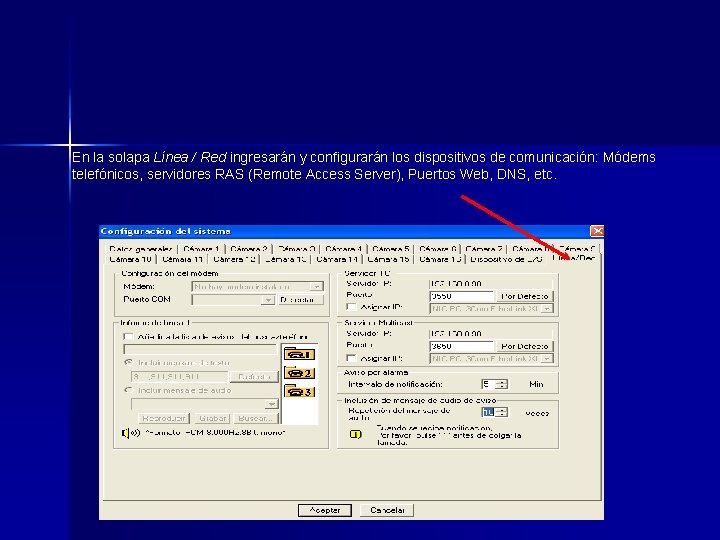This screenshot has height=540, width=720.
Task: Open the Dispositivo de E/S tab
Action: coord(506,259)
